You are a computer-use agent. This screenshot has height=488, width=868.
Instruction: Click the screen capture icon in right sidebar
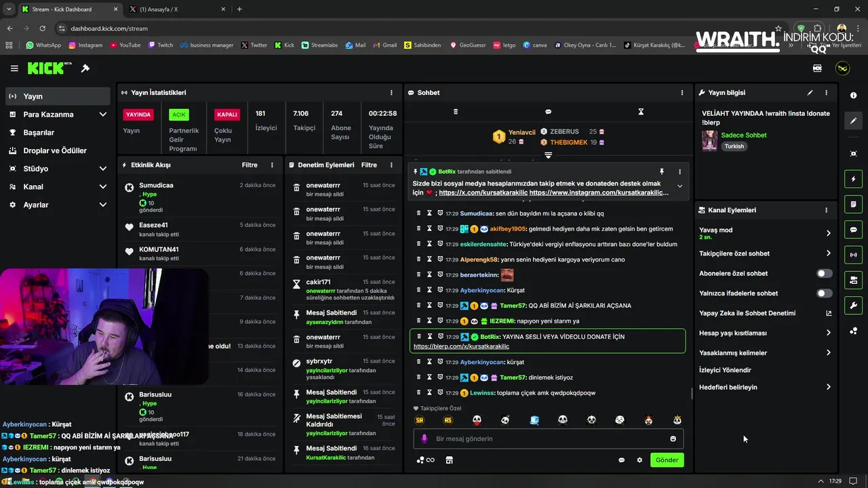853,154
